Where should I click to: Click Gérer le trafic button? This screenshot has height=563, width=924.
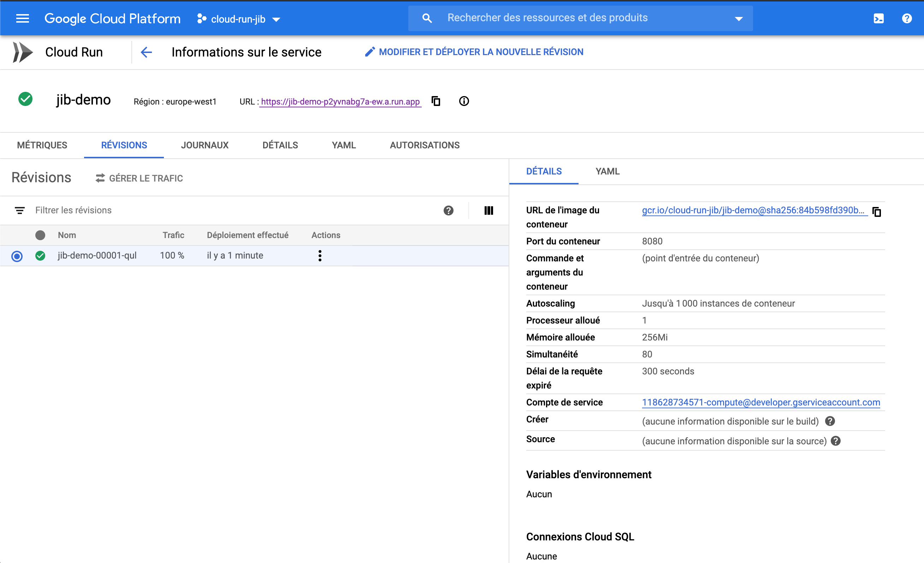click(139, 178)
